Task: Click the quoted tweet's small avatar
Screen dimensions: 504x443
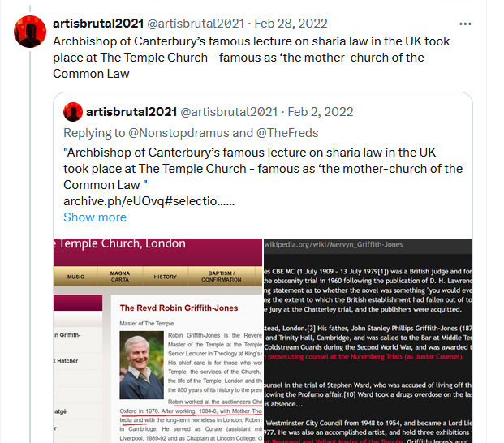Action: point(73,112)
